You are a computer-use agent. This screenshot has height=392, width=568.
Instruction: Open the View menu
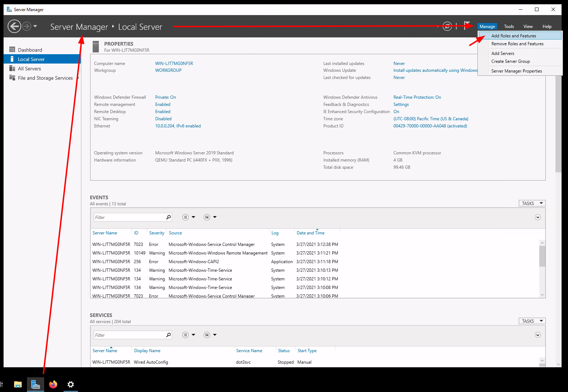coord(528,27)
